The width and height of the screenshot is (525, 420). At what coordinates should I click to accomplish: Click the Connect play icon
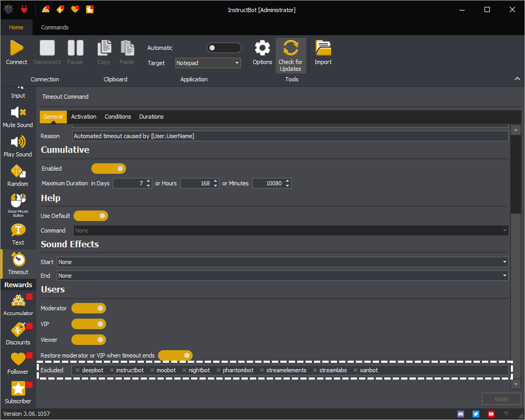pyautogui.click(x=16, y=48)
